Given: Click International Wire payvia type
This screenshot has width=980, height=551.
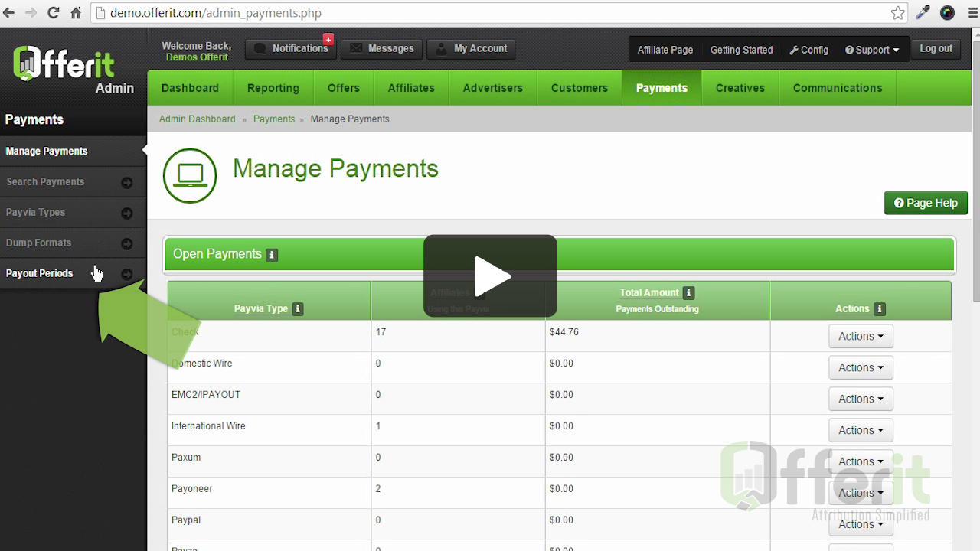Looking at the screenshot, I should coord(208,426).
